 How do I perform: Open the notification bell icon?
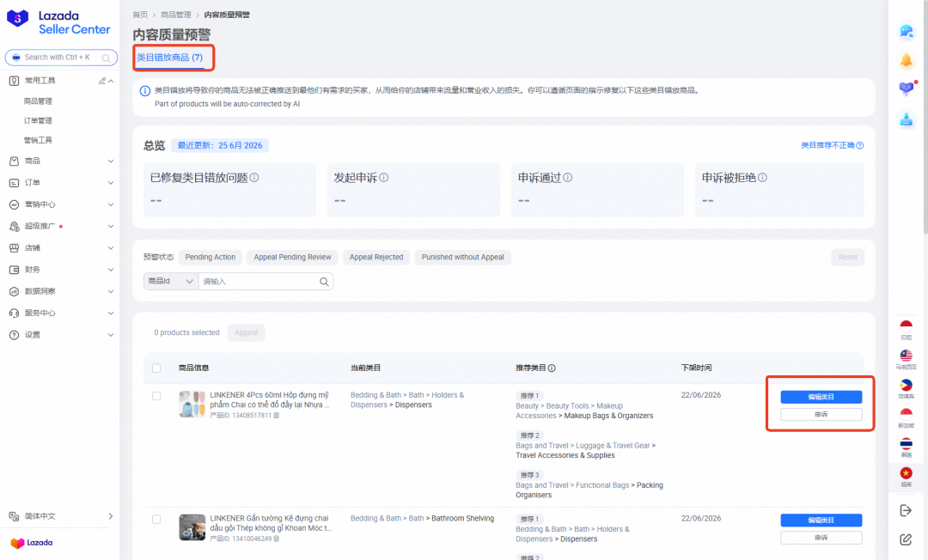click(907, 60)
